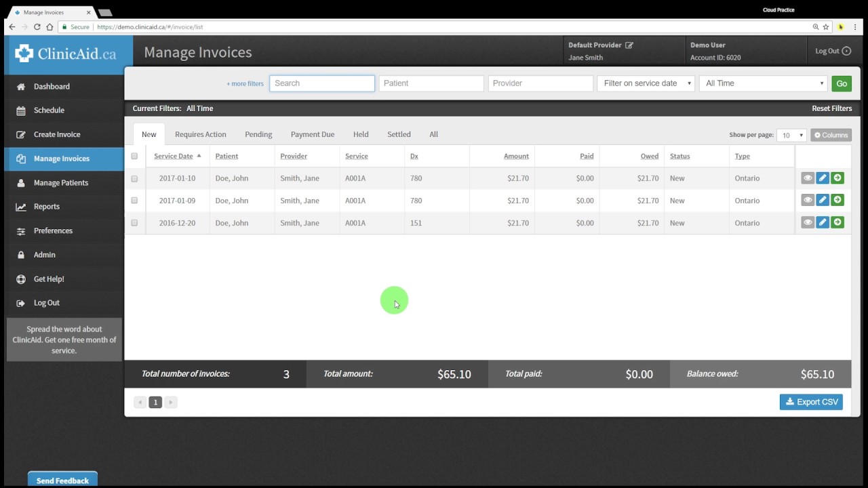Image resolution: width=868 pixels, height=488 pixels.
Task: Open browser home page icon
Action: 50,27
